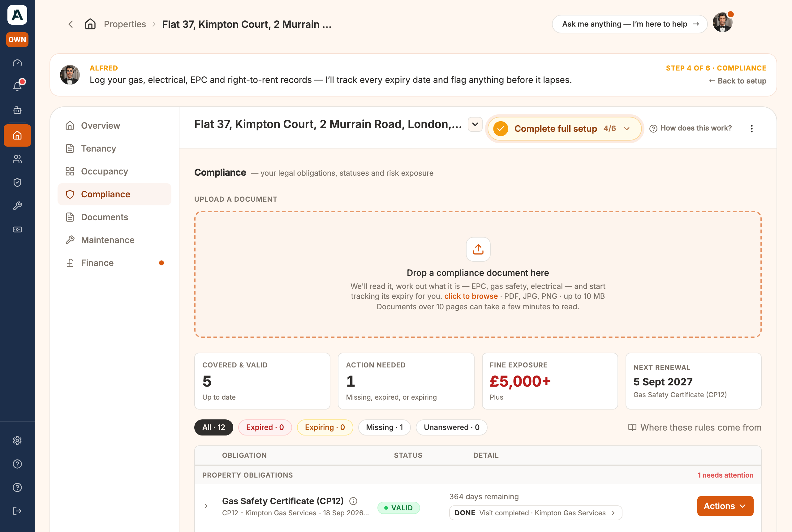Image resolution: width=792 pixels, height=532 pixels.
Task: Open the wrench maintenance icon in sidebar
Action: [x=17, y=206]
